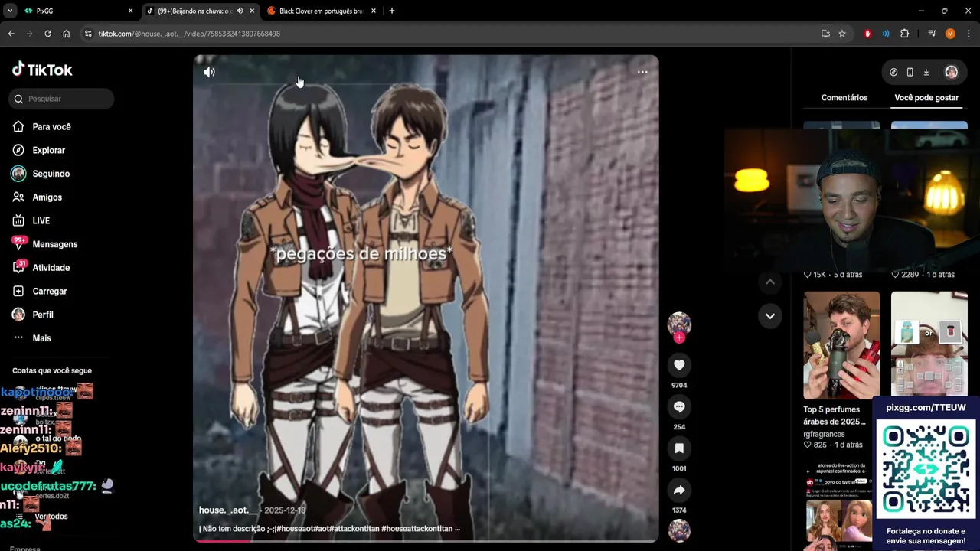This screenshot has height=551, width=980.
Task: Focus the Pesquisar search field
Action: pyautogui.click(x=62, y=99)
